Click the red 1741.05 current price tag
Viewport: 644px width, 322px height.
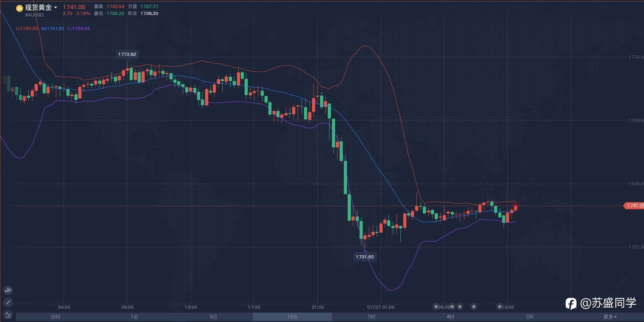pos(634,206)
